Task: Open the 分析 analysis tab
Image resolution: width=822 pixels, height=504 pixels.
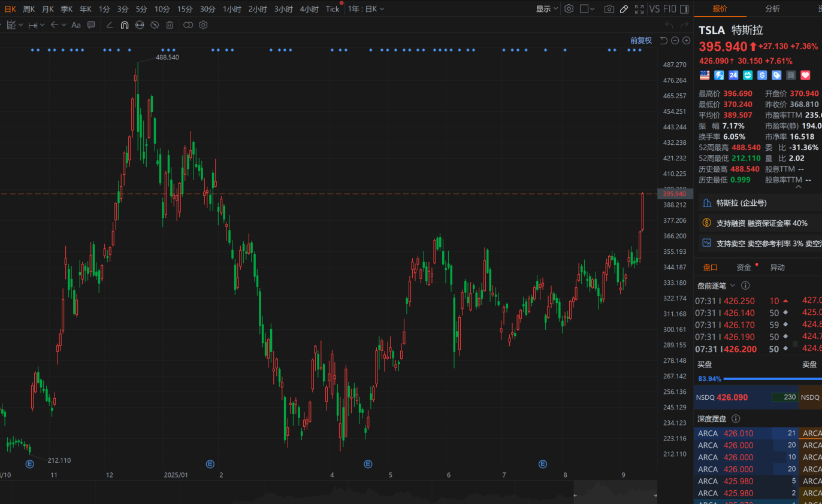Action: pos(772,8)
